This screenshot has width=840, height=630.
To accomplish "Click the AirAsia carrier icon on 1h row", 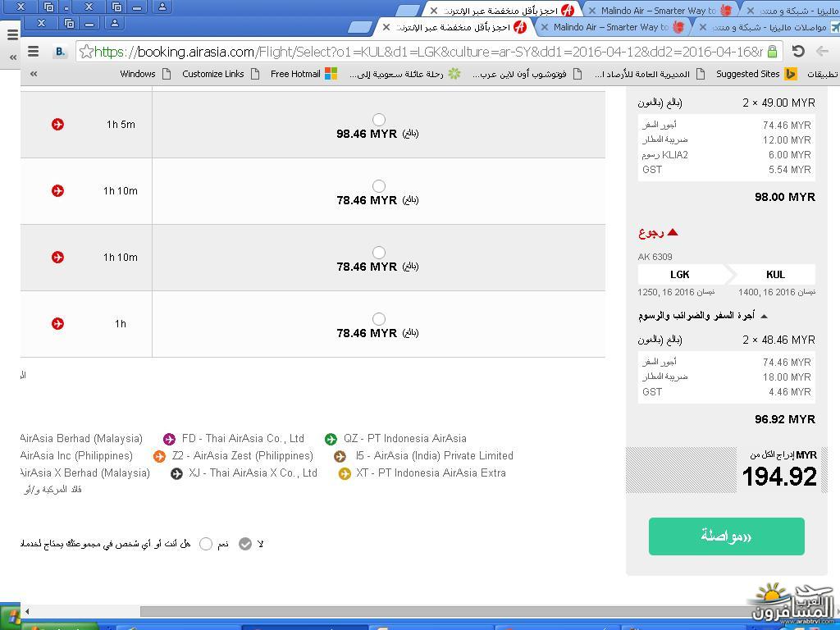I will [58, 323].
